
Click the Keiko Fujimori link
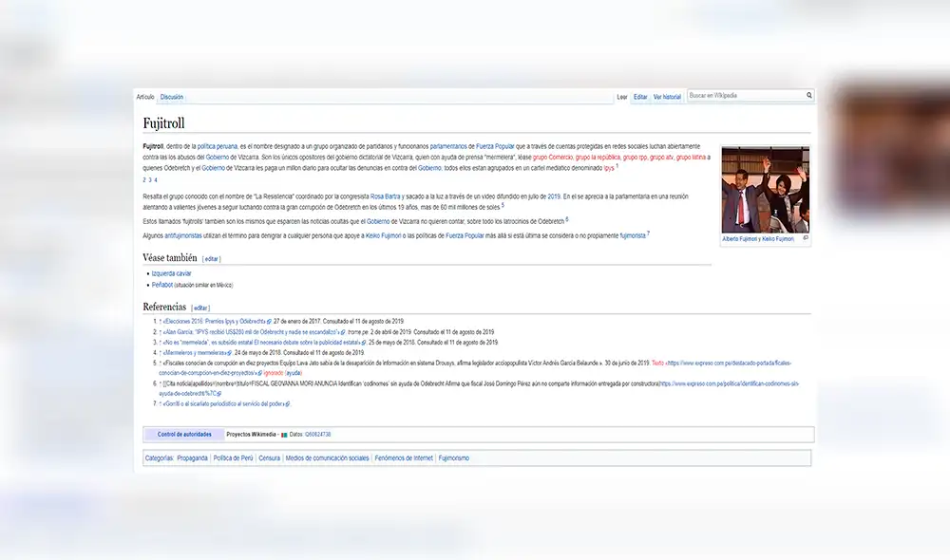383,236
